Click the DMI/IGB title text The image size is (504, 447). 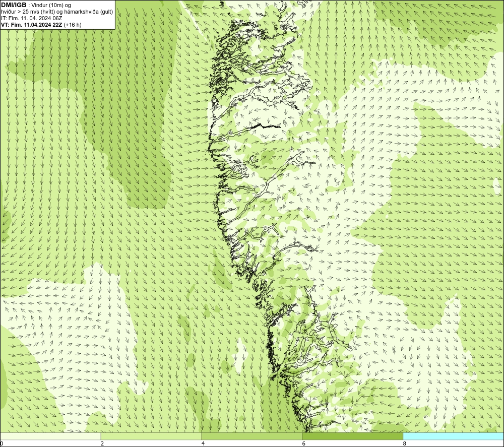14,5
